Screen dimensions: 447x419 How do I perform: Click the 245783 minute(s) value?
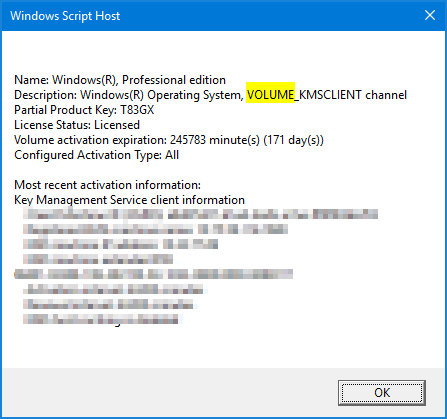215,140
